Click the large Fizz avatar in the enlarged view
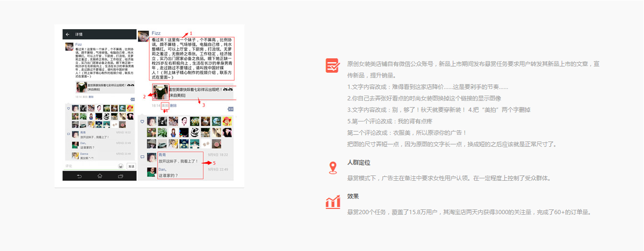Image resolution: width=644 pixels, height=251 pixels. [x=143, y=36]
